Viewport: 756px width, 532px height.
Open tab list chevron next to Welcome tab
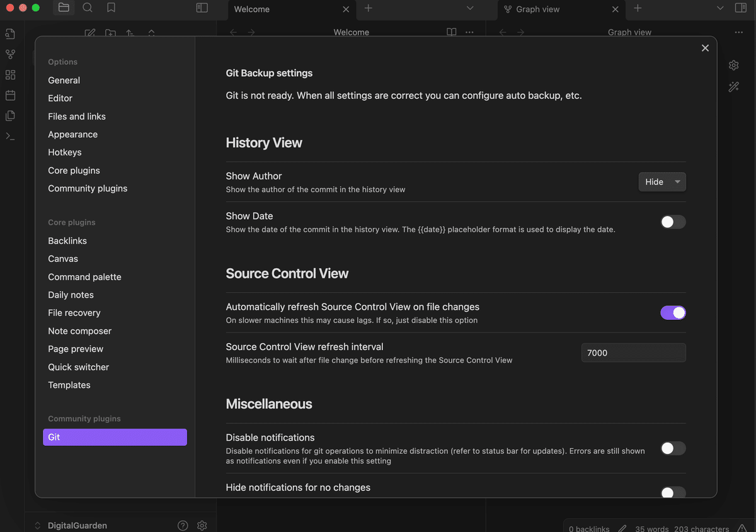pos(469,8)
